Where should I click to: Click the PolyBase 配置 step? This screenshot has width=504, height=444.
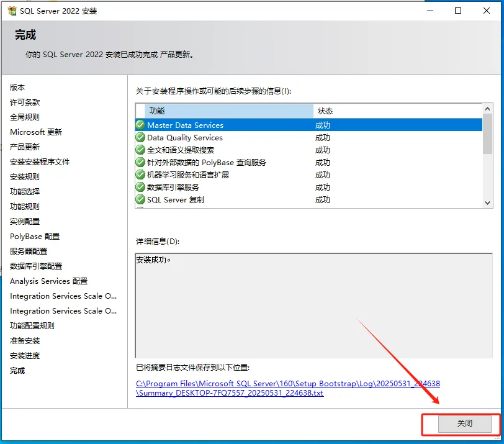click(35, 237)
